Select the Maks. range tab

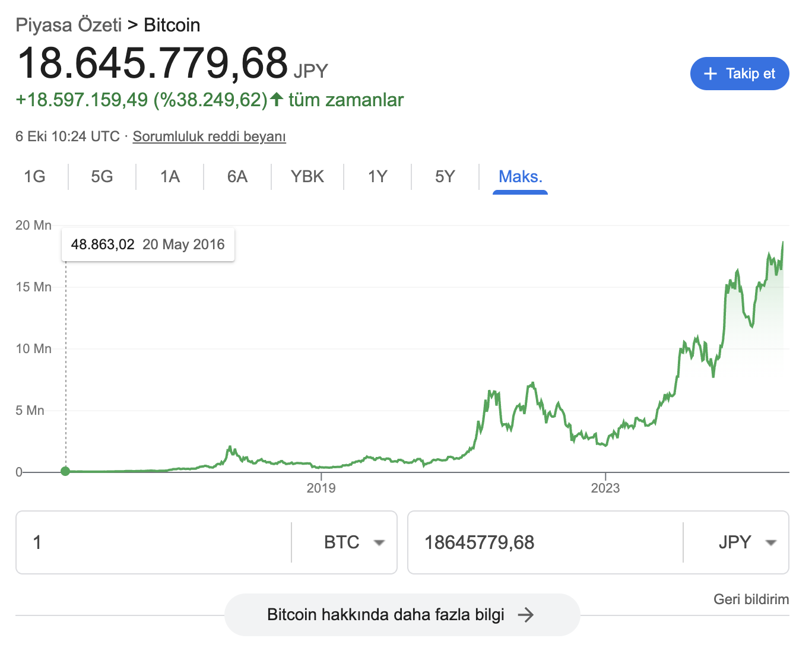(521, 177)
